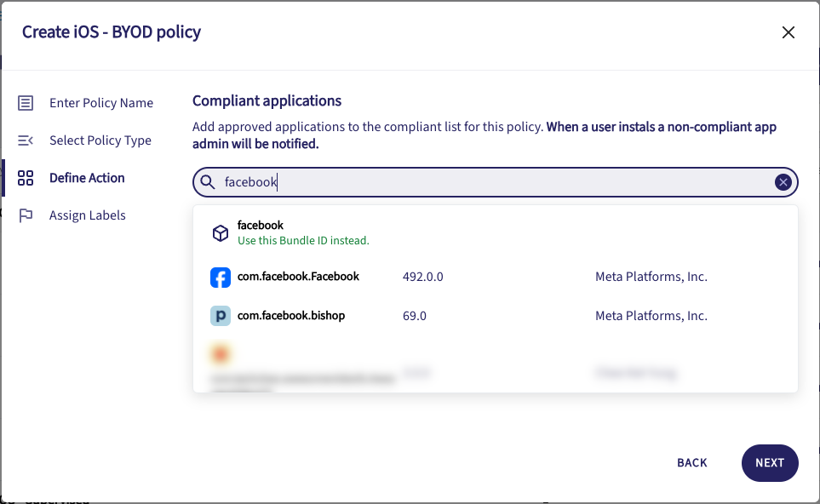Image resolution: width=820 pixels, height=504 pixels.
Task: Click the Define Action grid icon
Action: 26,178
